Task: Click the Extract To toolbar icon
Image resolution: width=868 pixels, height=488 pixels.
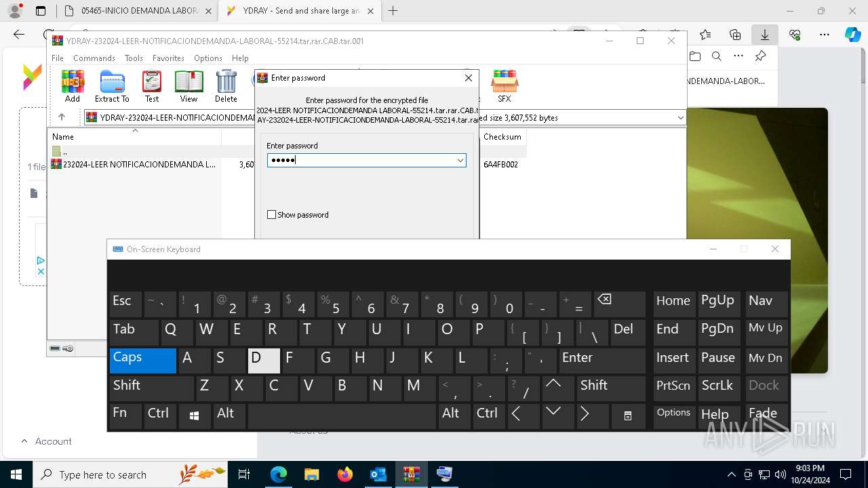Action: point(112,86)
